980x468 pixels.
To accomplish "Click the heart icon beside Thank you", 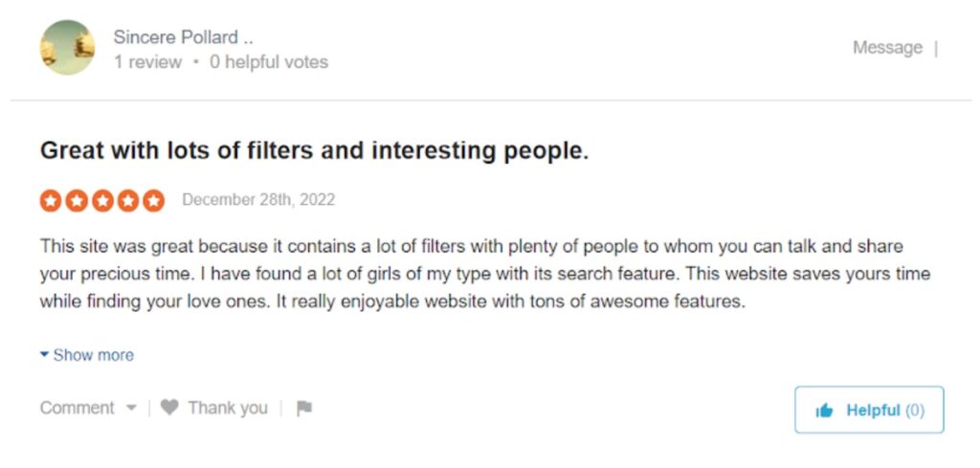I will pos(169,408).
